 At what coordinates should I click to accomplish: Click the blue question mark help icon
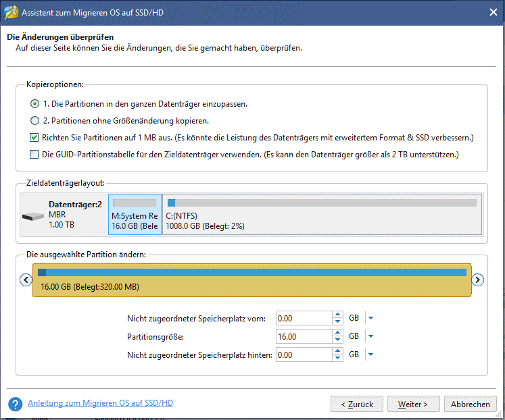pos(15,404)
